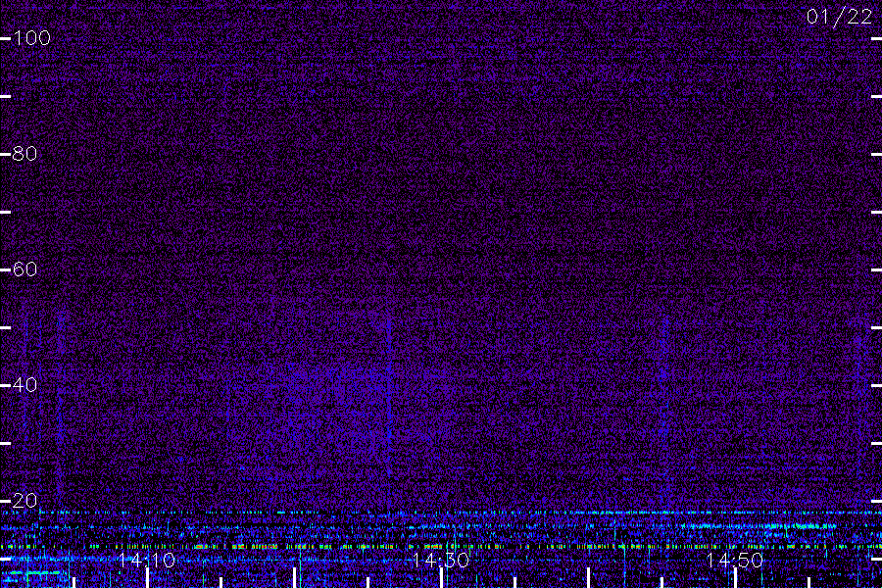Viewport: 882px width, 588px height.
Task: Click the 100 frequency axis label
Action: point(31,38)
